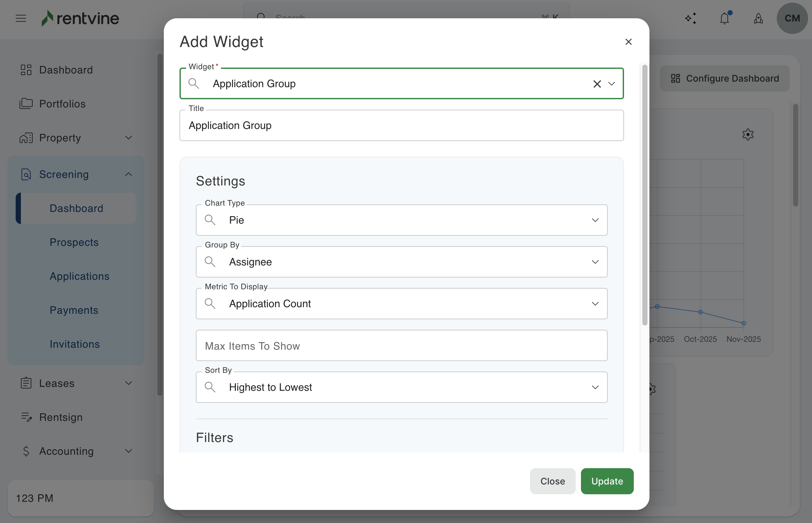Image resolution: width=812 pixels, height=523 pixels.
Task: Go to Prospects in the sidebar
Action: (74, 242)
